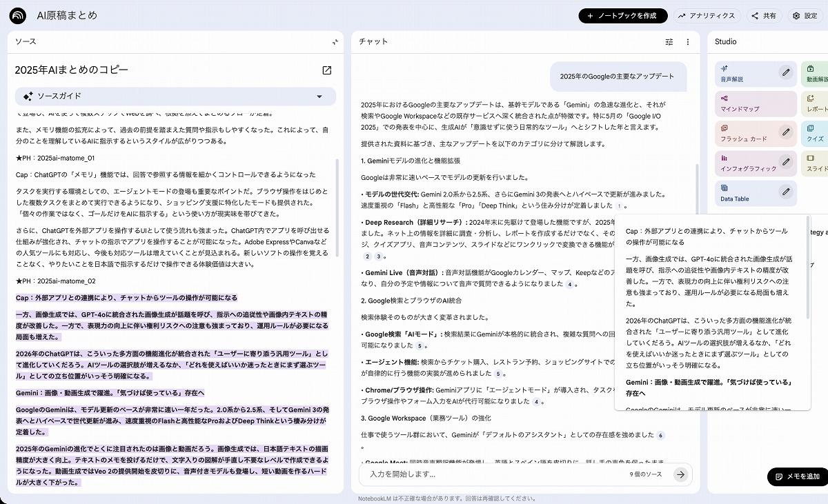The height and width of the screenshot is (504, 828).
Task: Open アナリティクス page
Action: click(707, 16)
